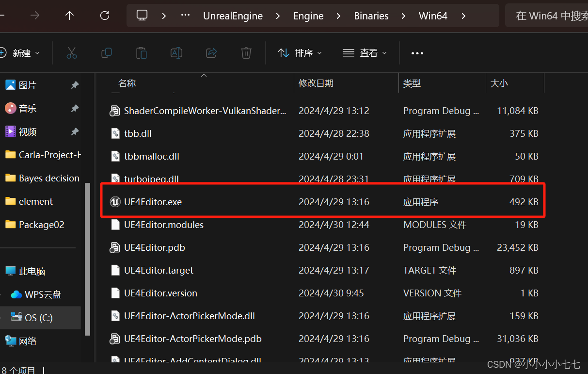Unpin 音乐 using its pin icon
The height and width of the screenshot is (374, 588).
coord(75,109)
